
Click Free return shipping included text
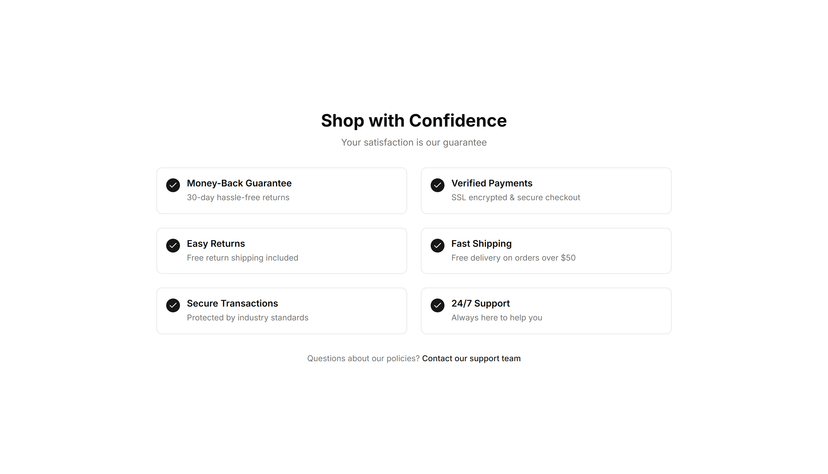click(x=242, y=258)
